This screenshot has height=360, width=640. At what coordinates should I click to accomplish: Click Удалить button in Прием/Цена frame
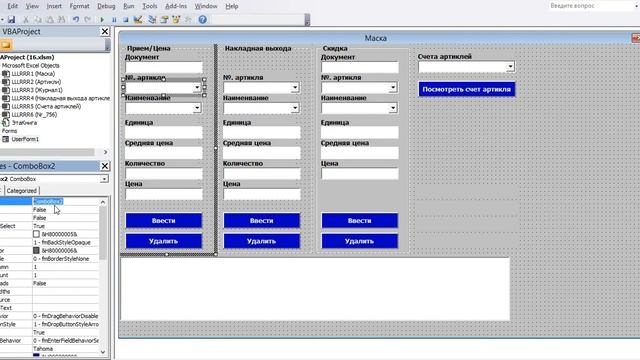[164, 241]
